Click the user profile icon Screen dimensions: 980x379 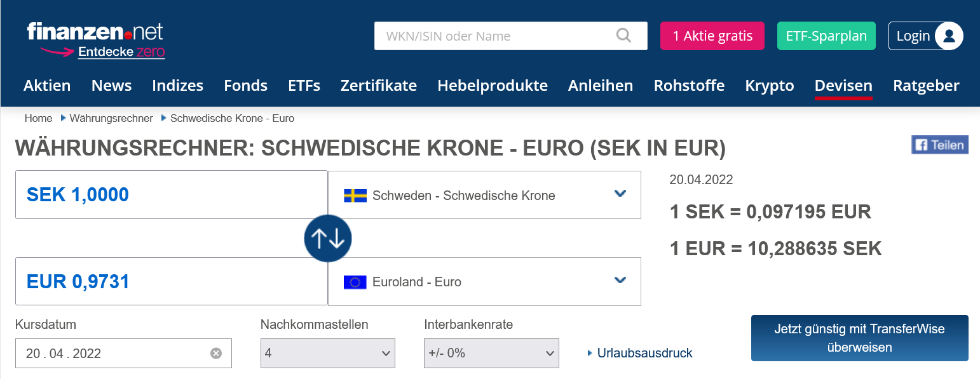[x=949, y=36]
